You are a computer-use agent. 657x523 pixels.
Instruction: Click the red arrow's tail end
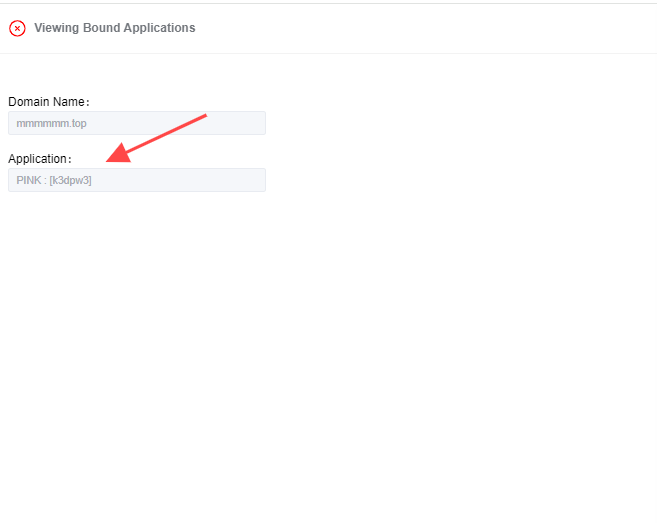(204, 116)
